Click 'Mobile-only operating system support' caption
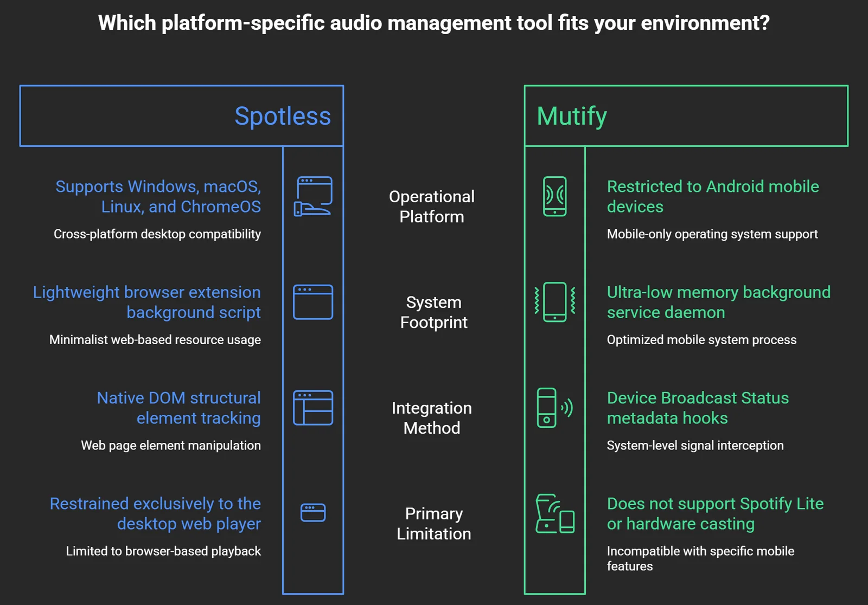Image resolution: width=868 pixels, height=605 pixels. tap(712, 234)
